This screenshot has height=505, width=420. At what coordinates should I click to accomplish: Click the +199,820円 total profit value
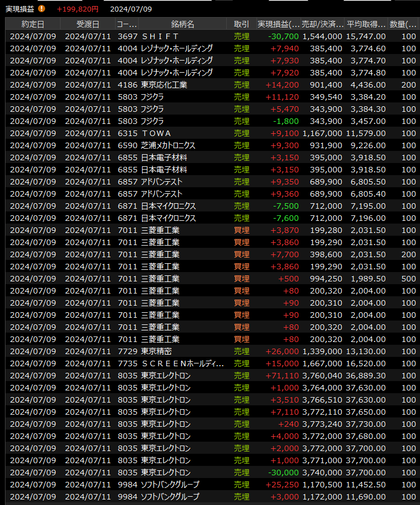[78, 9]
